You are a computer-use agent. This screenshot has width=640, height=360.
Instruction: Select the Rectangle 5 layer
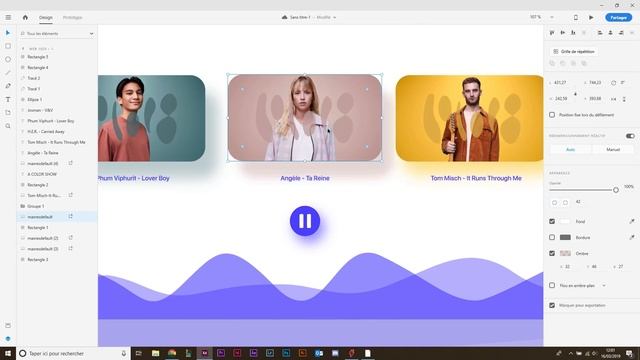point(38,57)
